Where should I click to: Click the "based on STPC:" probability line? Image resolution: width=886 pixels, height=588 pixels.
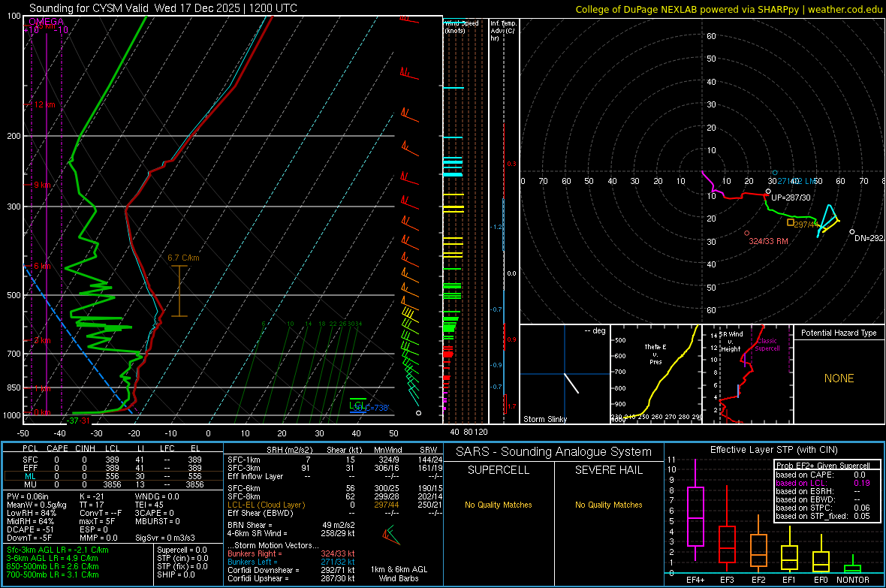[x=823, y=508]
